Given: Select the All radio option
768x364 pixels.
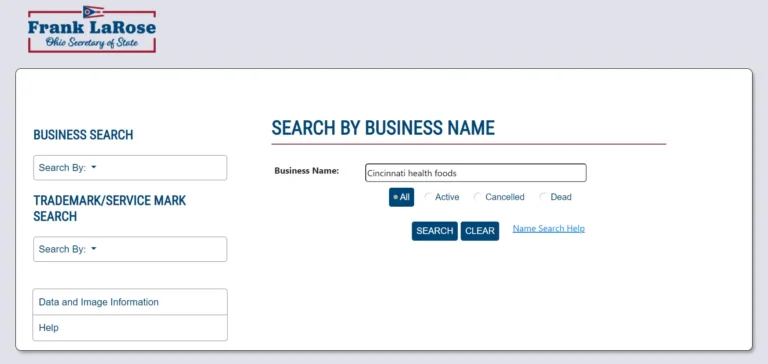Looking at the screenshot, I should click(401, 197).
